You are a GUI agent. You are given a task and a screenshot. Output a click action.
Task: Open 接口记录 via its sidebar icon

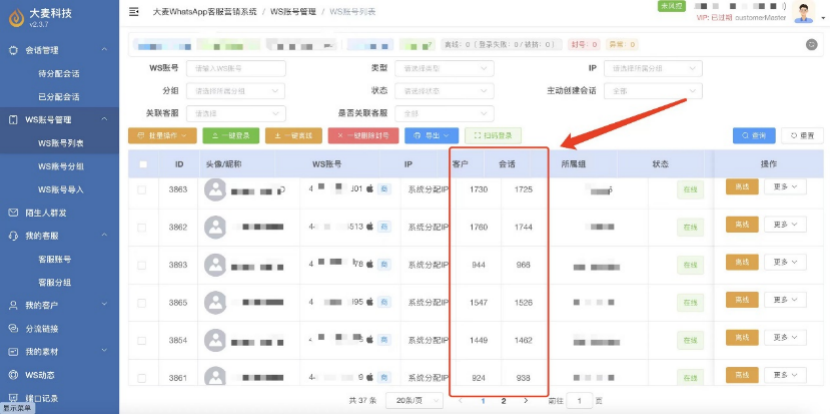point(14,398)
